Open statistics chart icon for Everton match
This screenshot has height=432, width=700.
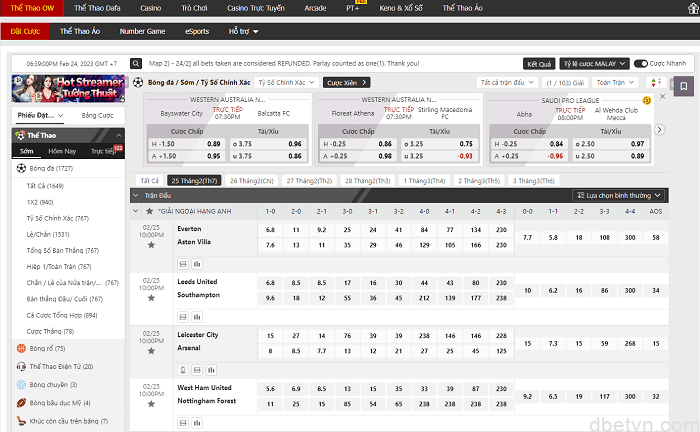(x=197, y=264)
